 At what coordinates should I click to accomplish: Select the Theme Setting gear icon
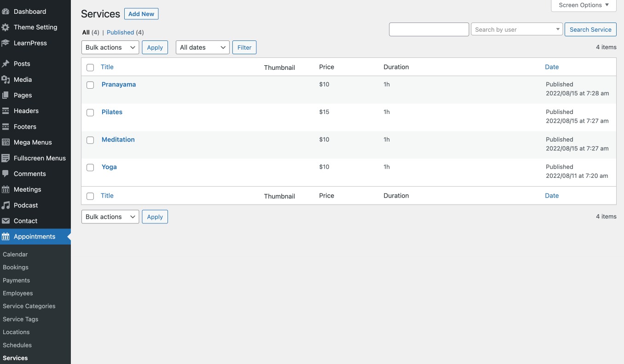click(6, 27)
